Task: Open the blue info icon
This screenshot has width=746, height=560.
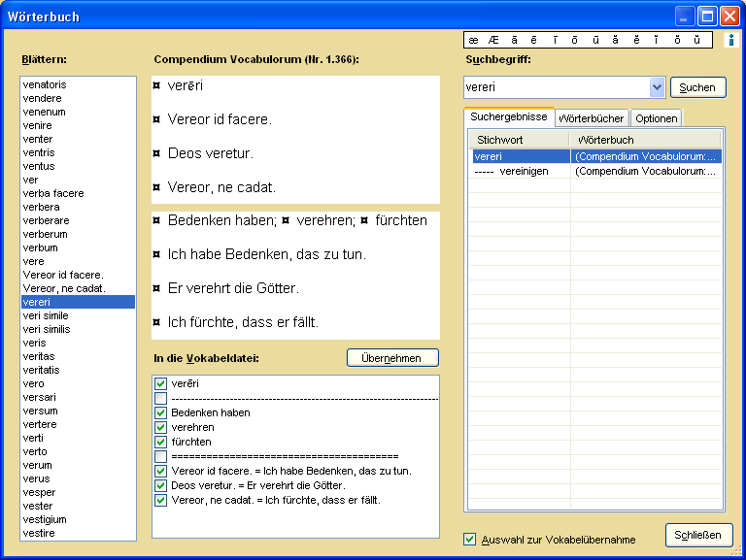Action: tap(731, 40)
